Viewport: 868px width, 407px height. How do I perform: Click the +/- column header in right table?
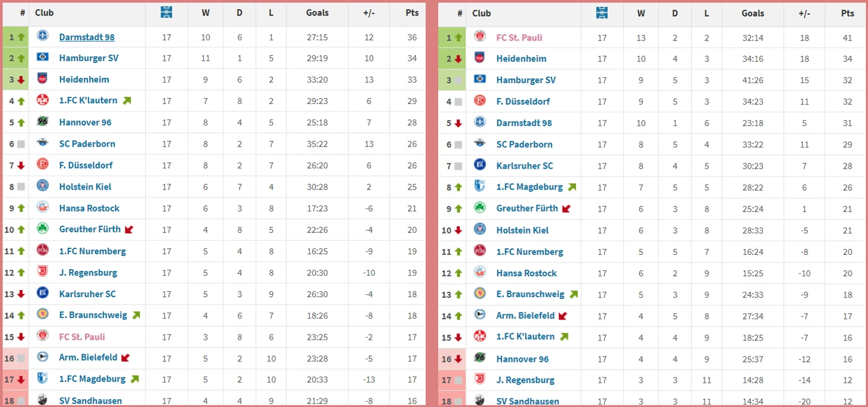tap(804, 13)
